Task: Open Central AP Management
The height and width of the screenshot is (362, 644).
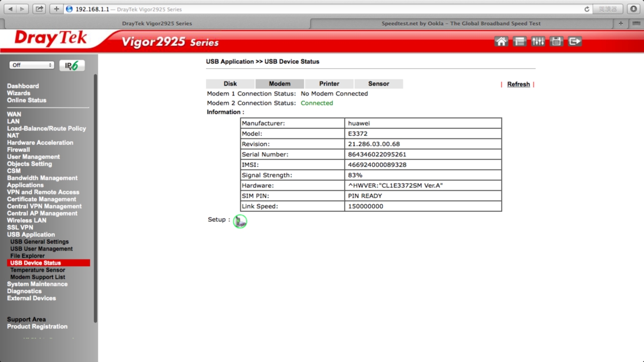Action: click(42, 213)
